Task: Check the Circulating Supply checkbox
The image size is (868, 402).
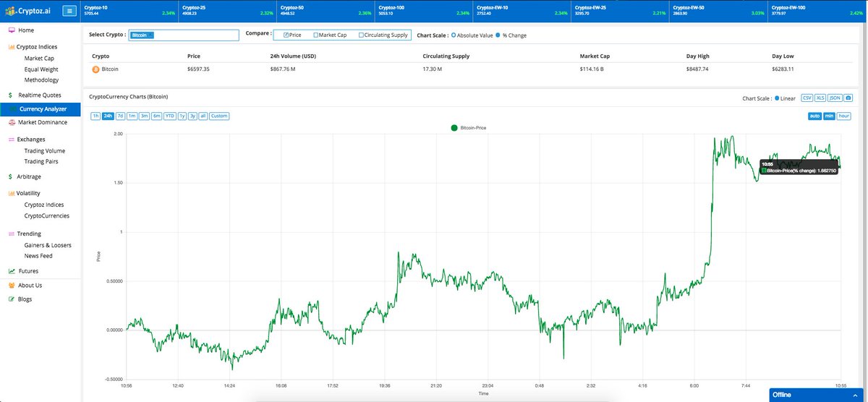Action: [362, 35]
